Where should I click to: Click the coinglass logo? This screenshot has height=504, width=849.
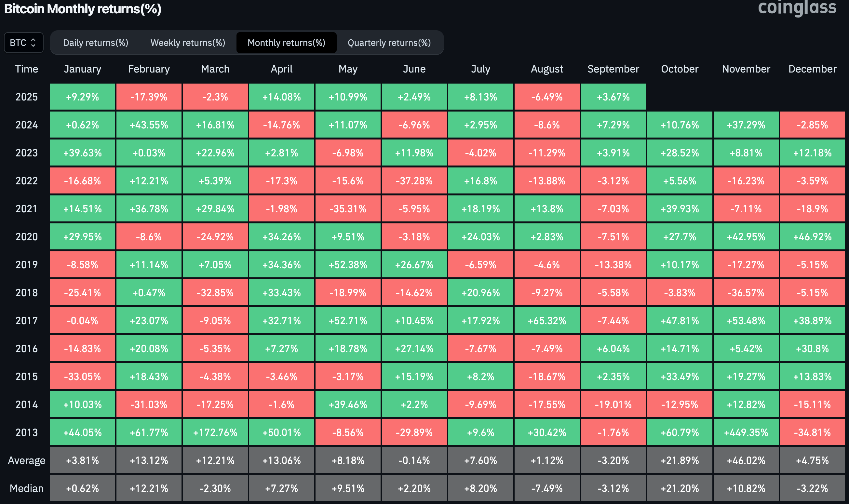(797, 8)
